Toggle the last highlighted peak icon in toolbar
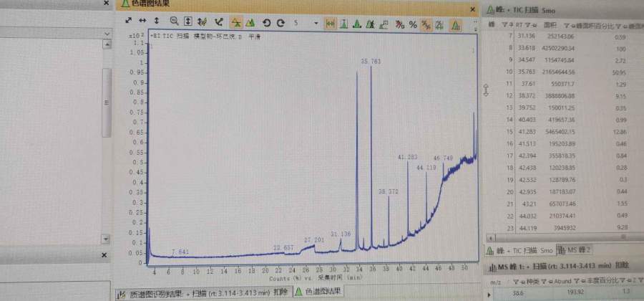This screenshot has width=644, height=301. point(455,26)
